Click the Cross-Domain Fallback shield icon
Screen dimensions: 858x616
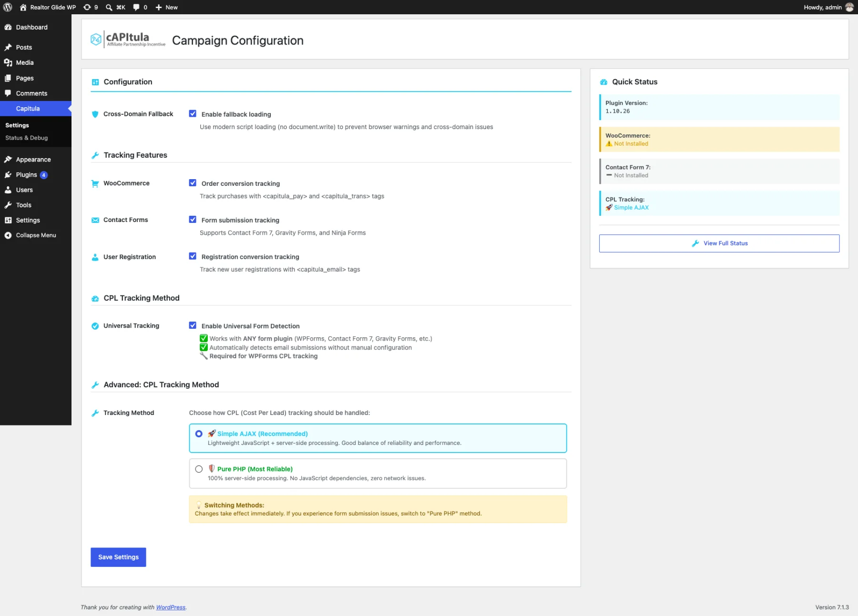point(95,114)
